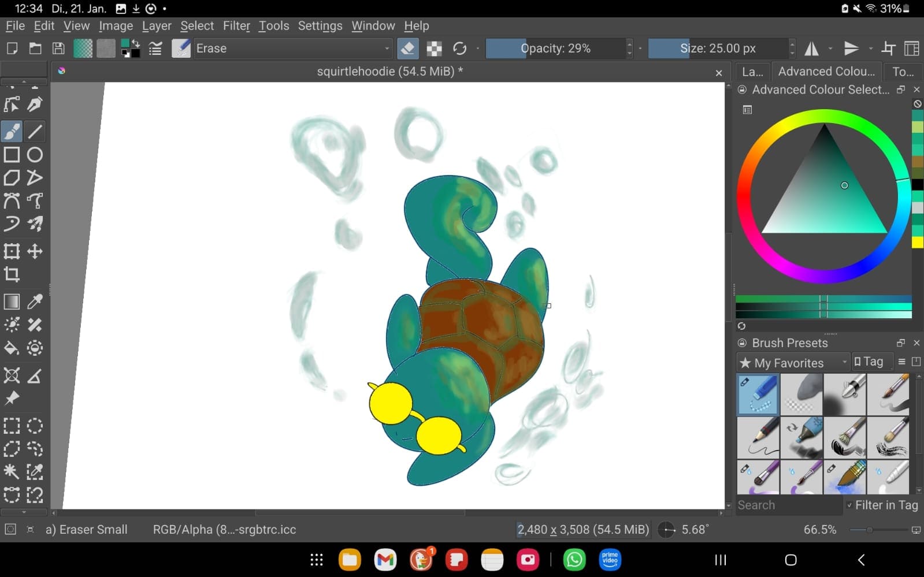Close the squirtlehoodie document tab

point(719,73)
